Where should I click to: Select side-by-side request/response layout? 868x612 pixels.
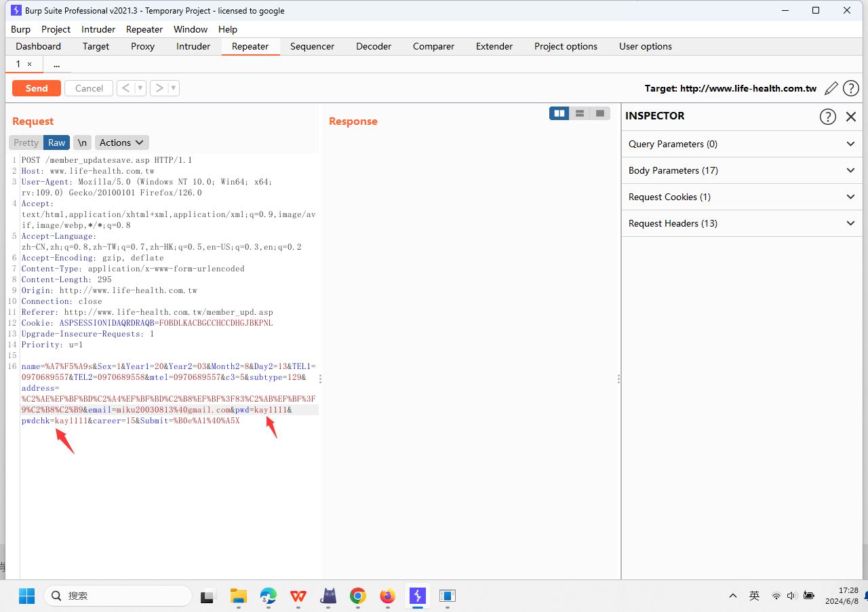pyautogui.click(x=559, y=113)
